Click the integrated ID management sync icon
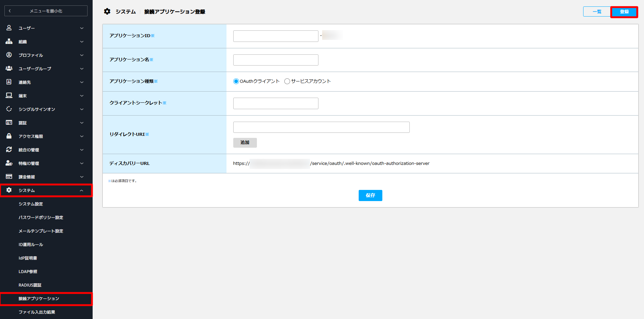This screenshot has height=319, width=644. click(x=9, y=150)
